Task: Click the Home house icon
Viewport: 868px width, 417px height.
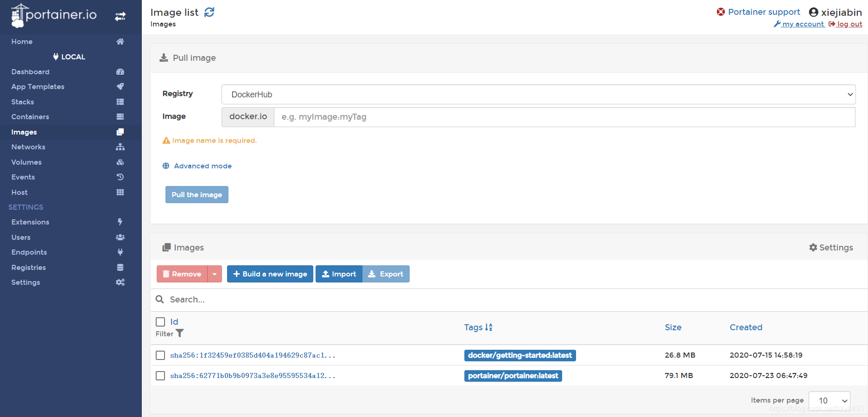Action: coord(120,42)
